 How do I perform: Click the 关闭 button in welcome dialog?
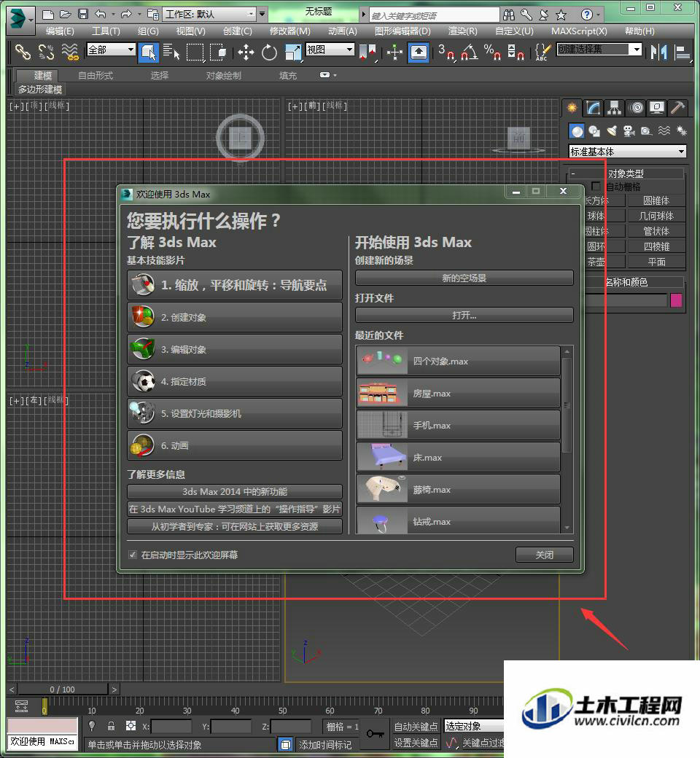[544, 555]
